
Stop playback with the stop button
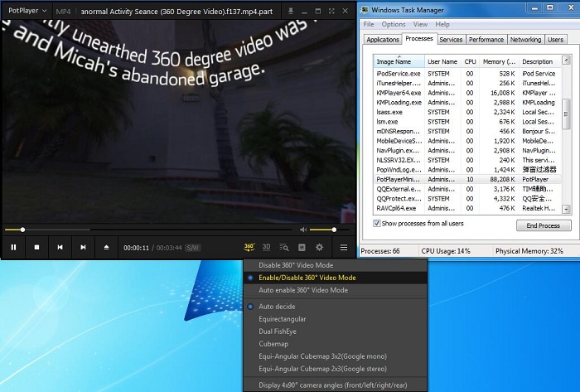tap(36, 248)
